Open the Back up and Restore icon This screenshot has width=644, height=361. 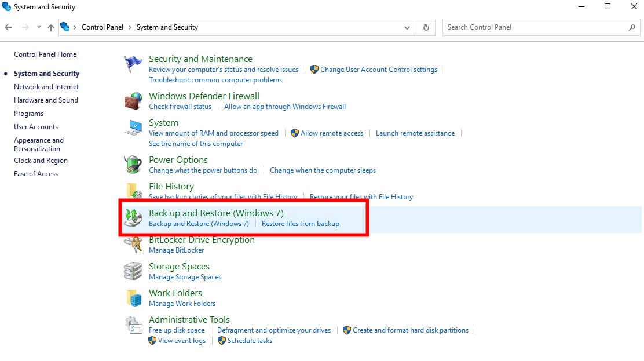pyautogui.click(x=133, y=218)
